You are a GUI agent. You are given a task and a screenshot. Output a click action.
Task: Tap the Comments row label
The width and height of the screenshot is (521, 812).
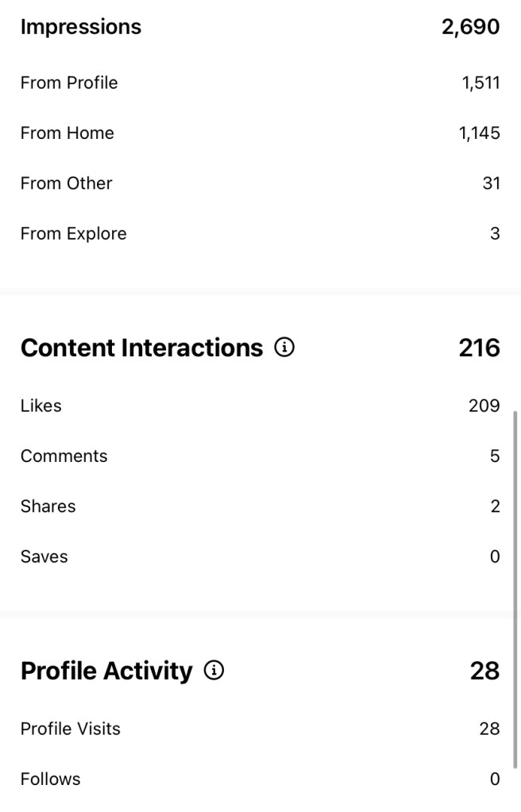64,456
